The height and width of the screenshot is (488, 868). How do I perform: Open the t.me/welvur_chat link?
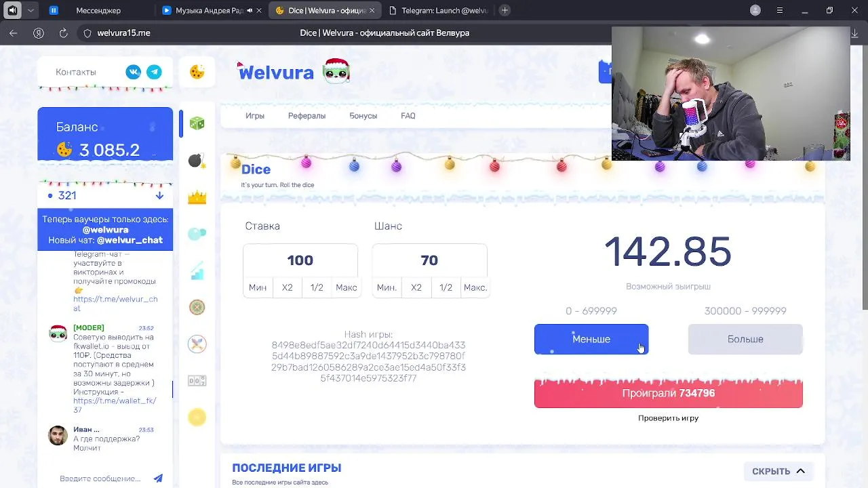click(115, 303)
